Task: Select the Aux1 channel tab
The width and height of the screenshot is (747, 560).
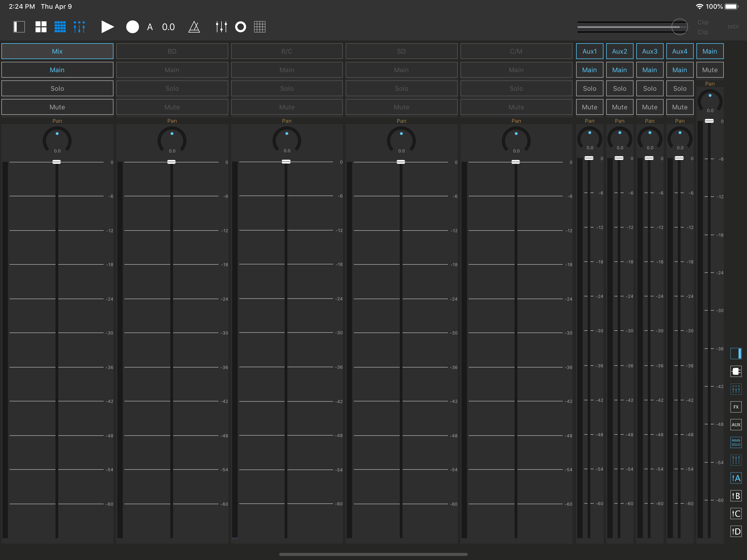Action: pos(590,51)
